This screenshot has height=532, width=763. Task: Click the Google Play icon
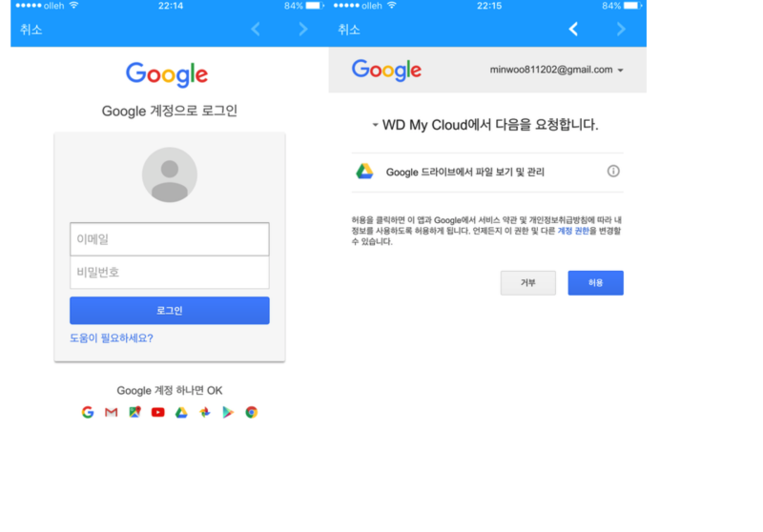(228, 413)
